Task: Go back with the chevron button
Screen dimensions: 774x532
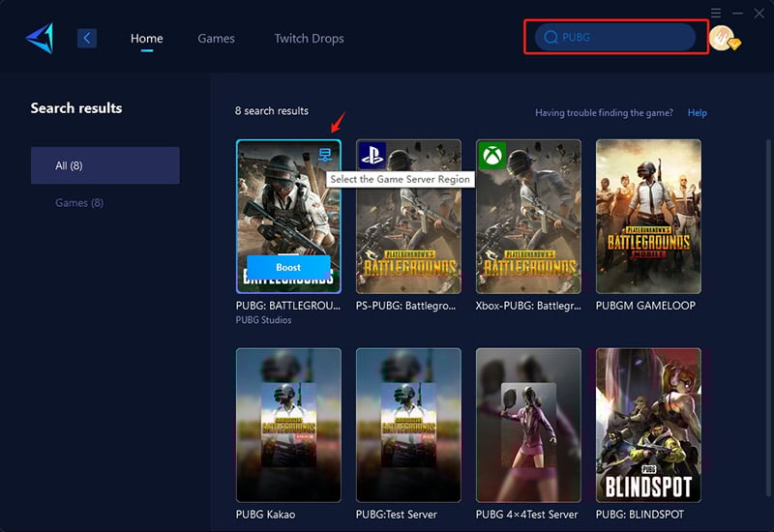Action: pos(87,38)
